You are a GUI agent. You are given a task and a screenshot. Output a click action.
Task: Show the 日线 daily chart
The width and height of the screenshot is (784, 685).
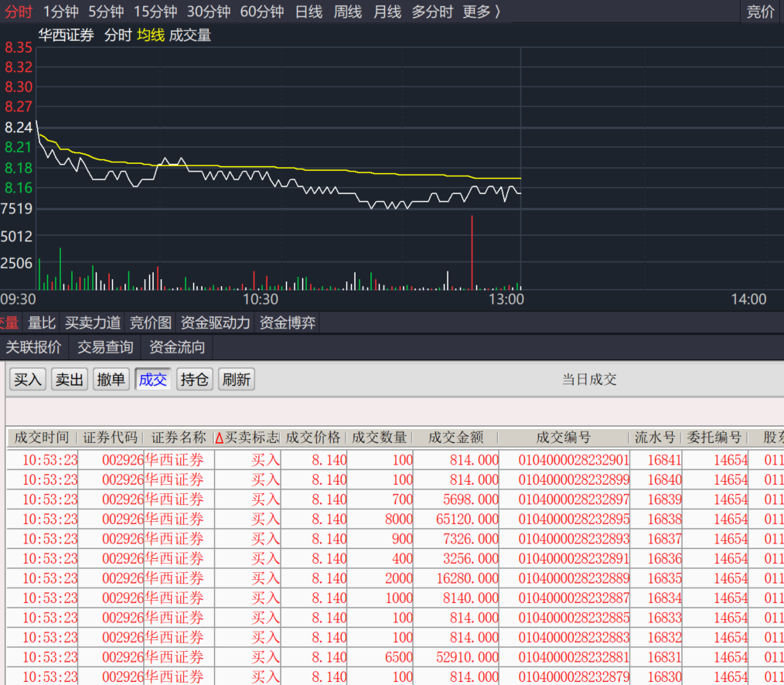[308, 11]
